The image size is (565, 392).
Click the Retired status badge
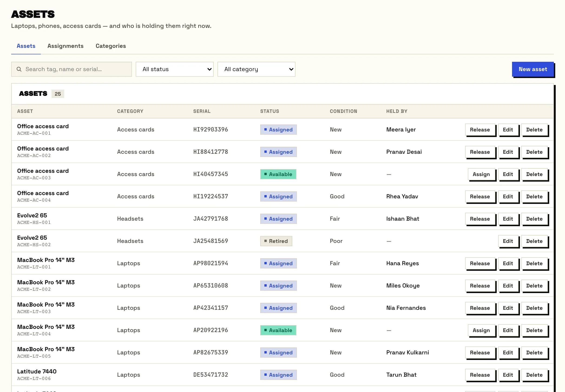tap(276, 241)
